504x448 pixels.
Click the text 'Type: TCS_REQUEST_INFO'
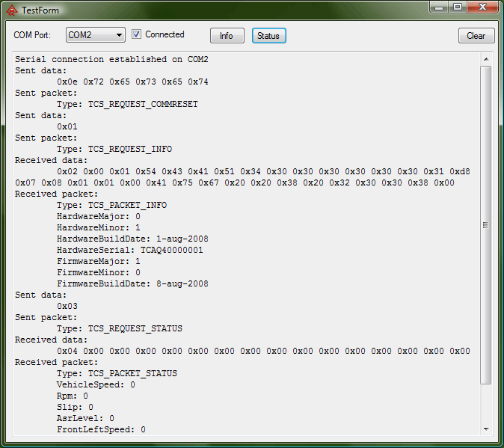click(114, 149)
